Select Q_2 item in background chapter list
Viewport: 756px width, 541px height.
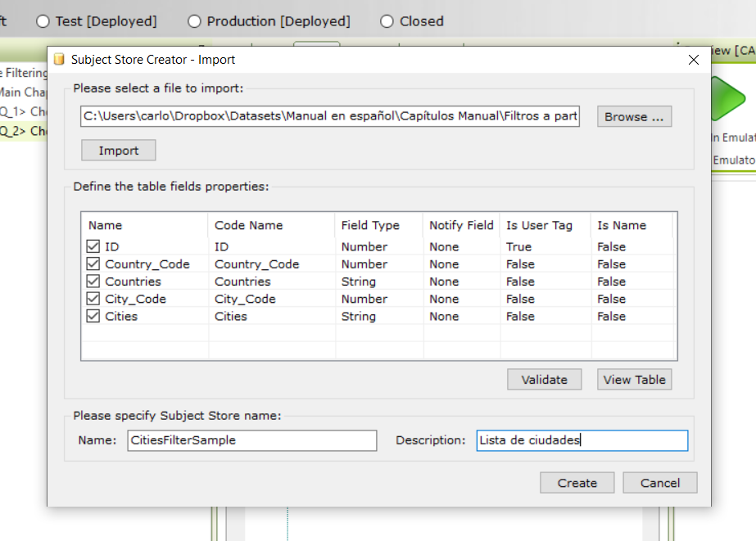click(23, 131)
